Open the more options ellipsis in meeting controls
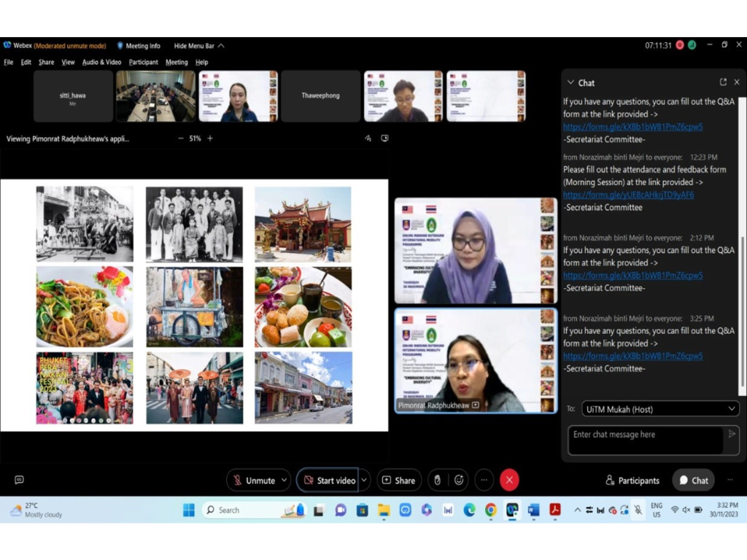The height and width of the screenshot is (560, 747). (x=484, y=480)
